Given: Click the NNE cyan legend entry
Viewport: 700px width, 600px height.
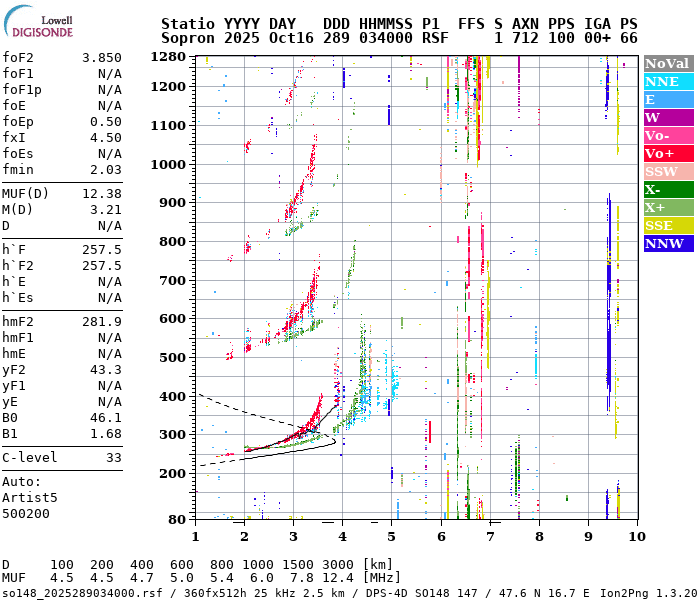Looking at the screenshot, I should 668,81.
